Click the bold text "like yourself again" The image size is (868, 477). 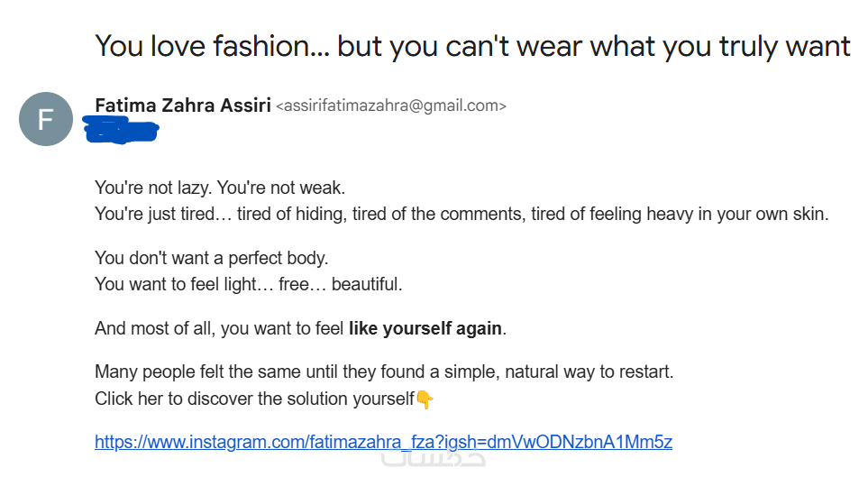[425, 328]
